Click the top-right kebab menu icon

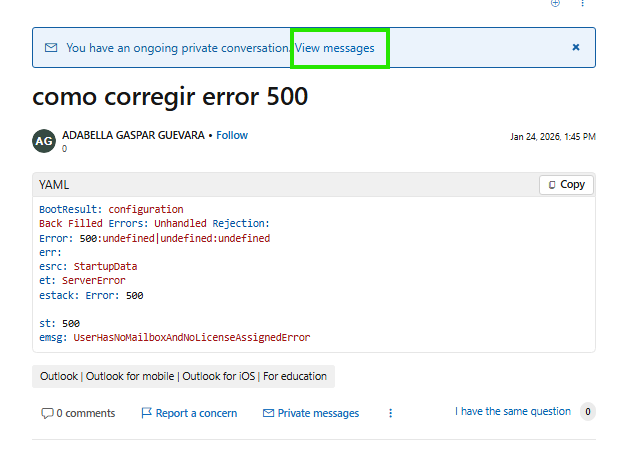[582, 4]
